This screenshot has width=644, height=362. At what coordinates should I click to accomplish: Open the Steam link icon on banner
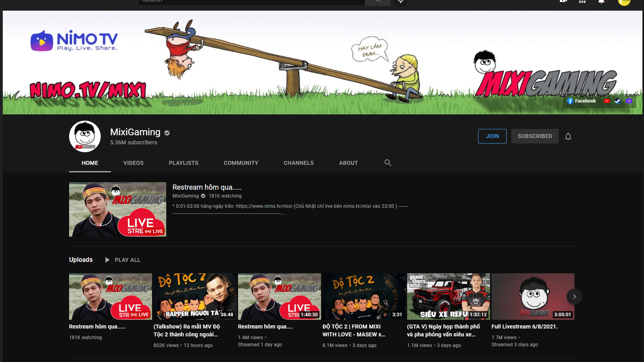(618, 101)
